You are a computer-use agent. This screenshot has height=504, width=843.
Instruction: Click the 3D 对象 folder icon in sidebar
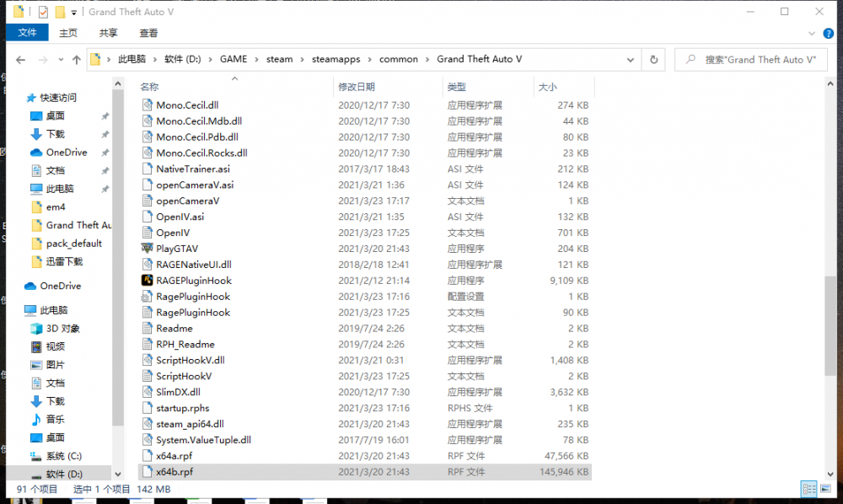point(36,328)
